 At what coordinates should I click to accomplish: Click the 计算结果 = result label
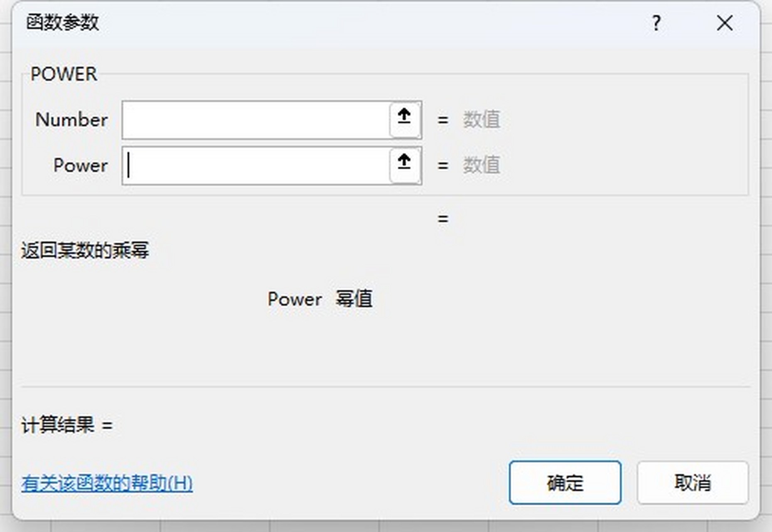point(67,425)
